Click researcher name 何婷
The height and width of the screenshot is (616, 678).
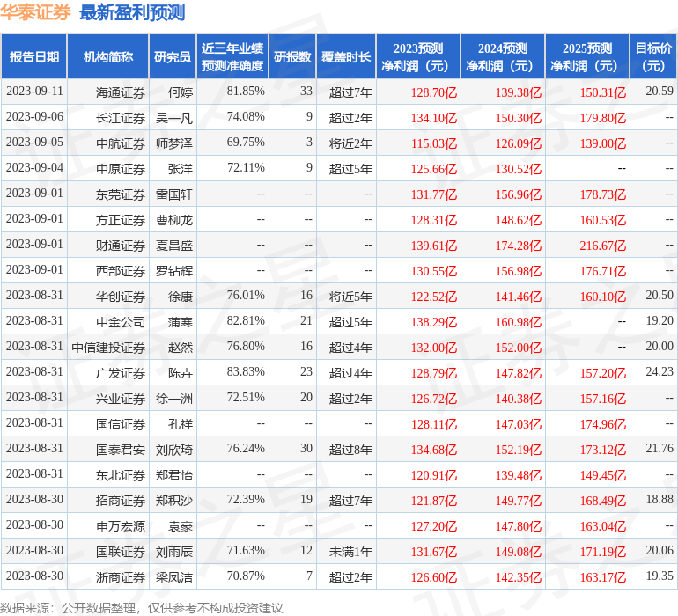pyautogui.click(x=181, y=92)
